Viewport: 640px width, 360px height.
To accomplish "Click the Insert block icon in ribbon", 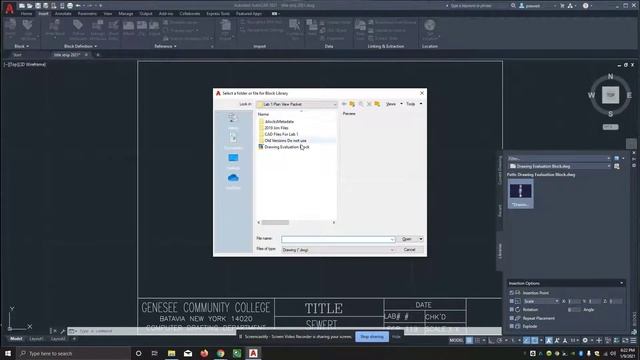I will tap(11, 25).
